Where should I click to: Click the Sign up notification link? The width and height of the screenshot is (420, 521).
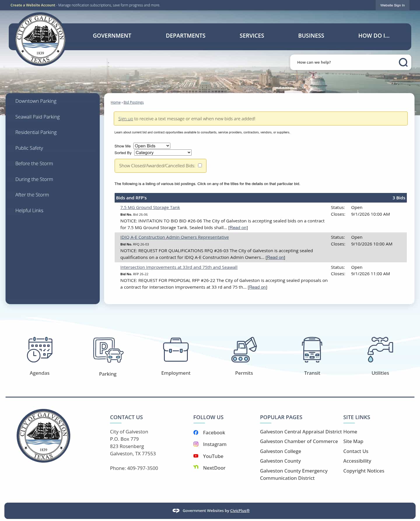coord(125,119)
